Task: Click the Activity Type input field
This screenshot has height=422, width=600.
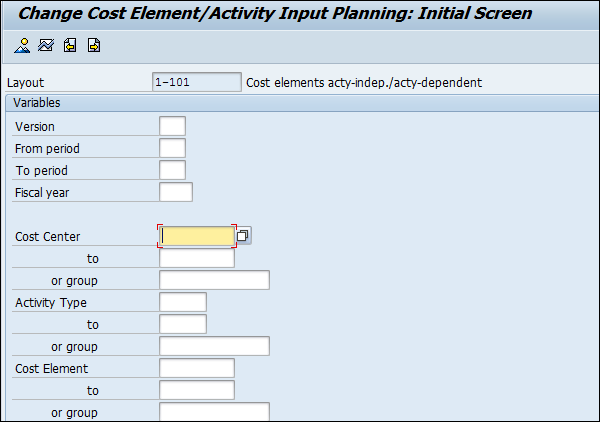Action: click(182, 302)
